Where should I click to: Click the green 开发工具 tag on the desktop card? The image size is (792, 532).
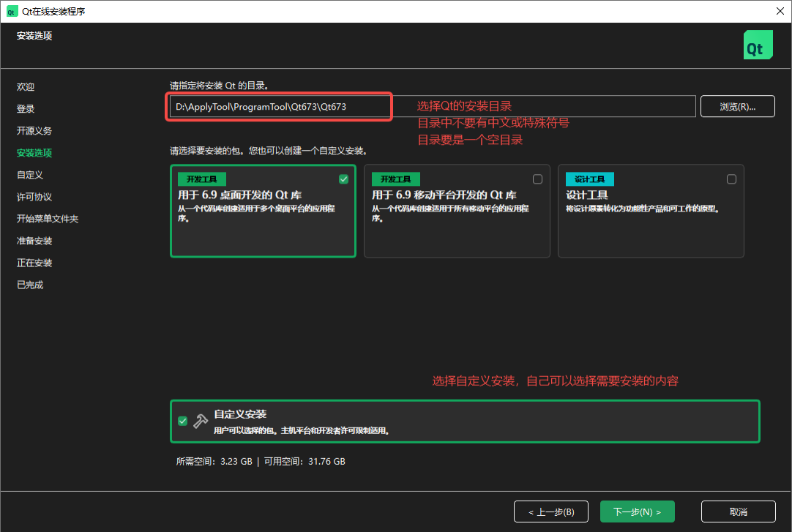tap(201, 179)
